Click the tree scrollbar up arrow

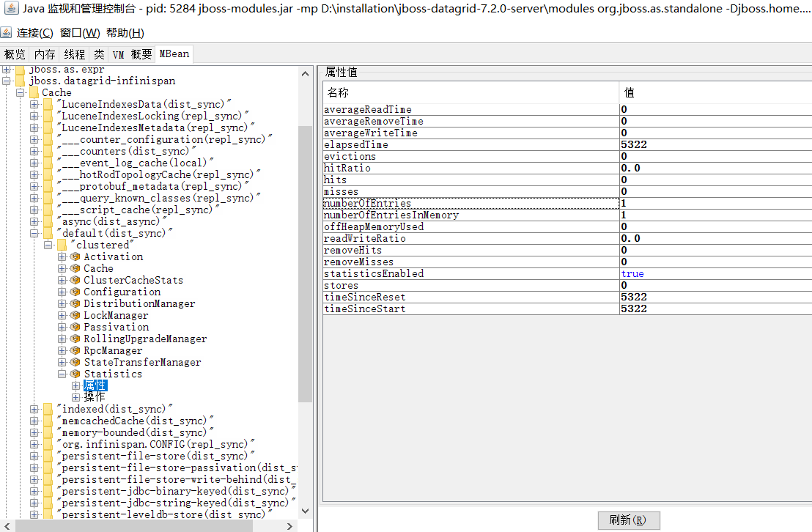[x=305, y=73]
